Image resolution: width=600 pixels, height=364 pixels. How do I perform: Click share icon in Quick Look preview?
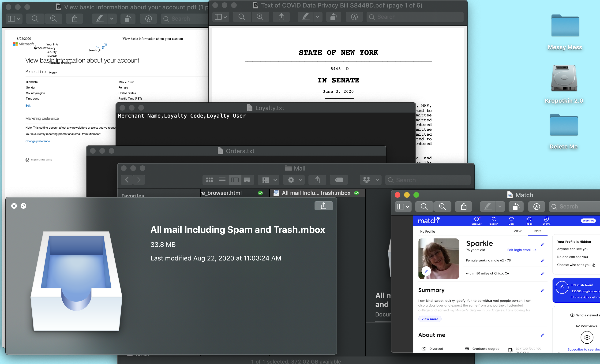323,206
